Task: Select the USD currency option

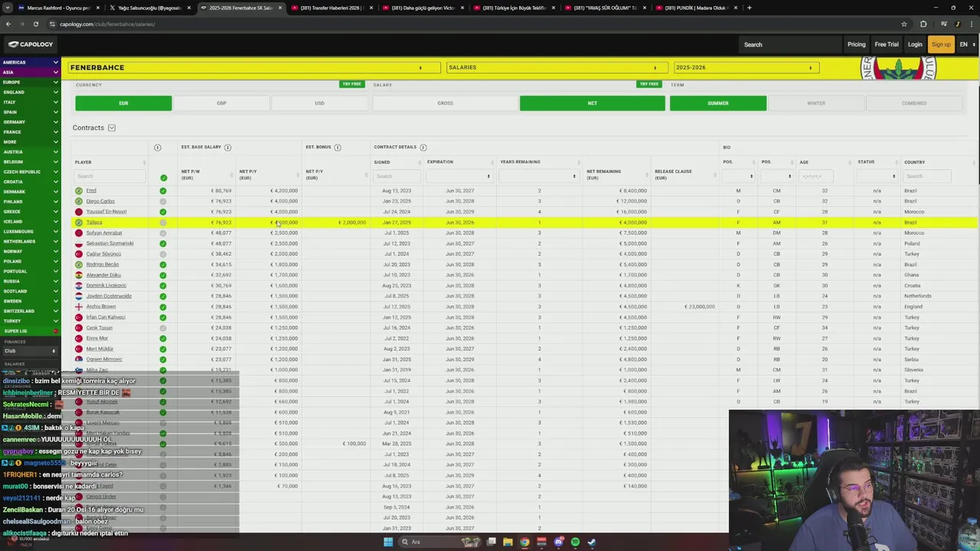Action: (319, 103)
